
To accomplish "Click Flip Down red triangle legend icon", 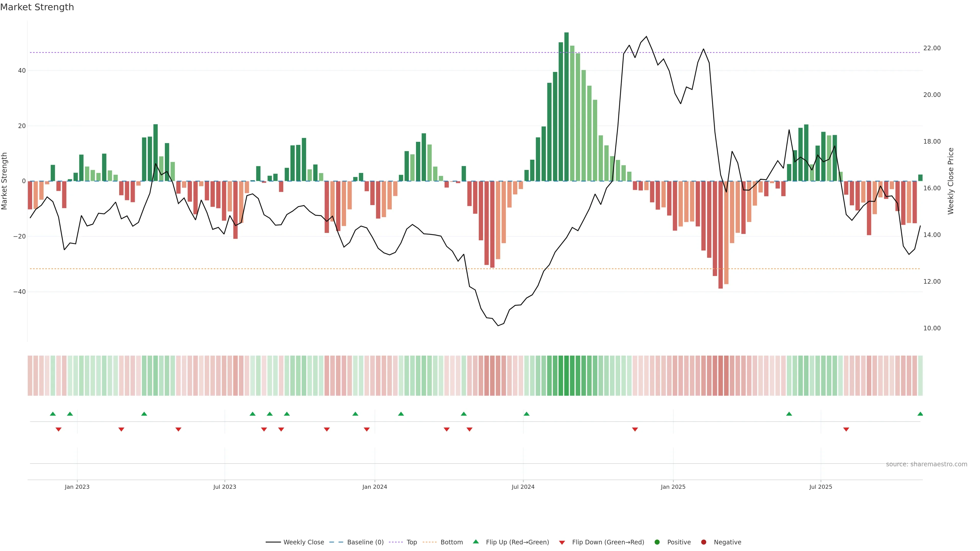I will click(562, 542).
